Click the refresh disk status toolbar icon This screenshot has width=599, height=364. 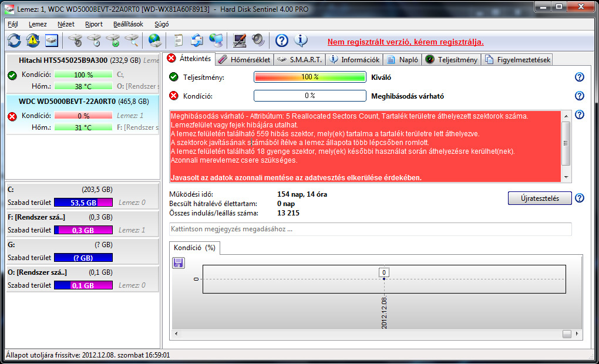click(x=14, y=41)
